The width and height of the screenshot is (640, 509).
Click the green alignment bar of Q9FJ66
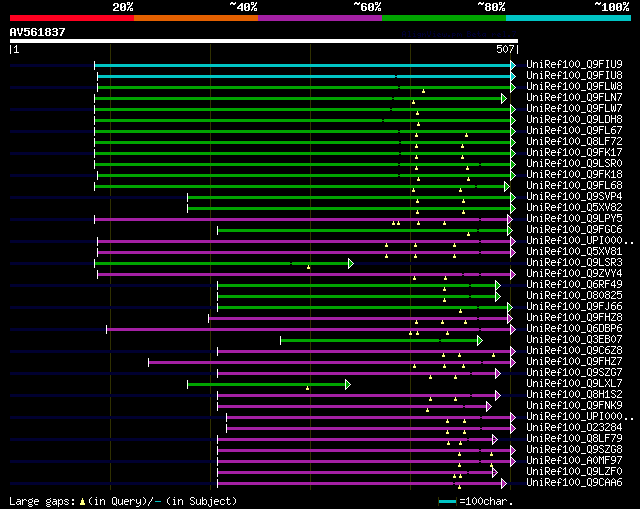(x=362, y=307)
